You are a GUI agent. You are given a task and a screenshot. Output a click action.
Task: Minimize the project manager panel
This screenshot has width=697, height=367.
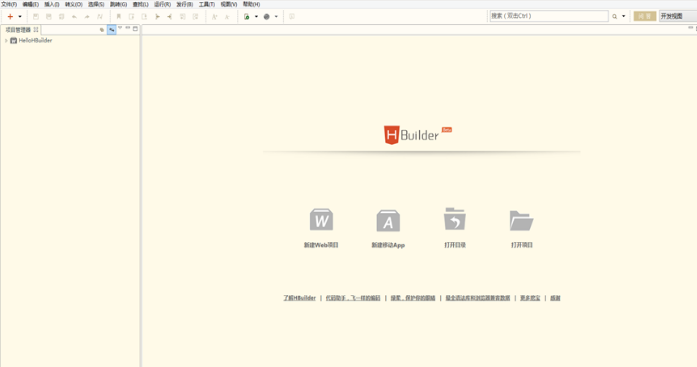tap(128, 28)
